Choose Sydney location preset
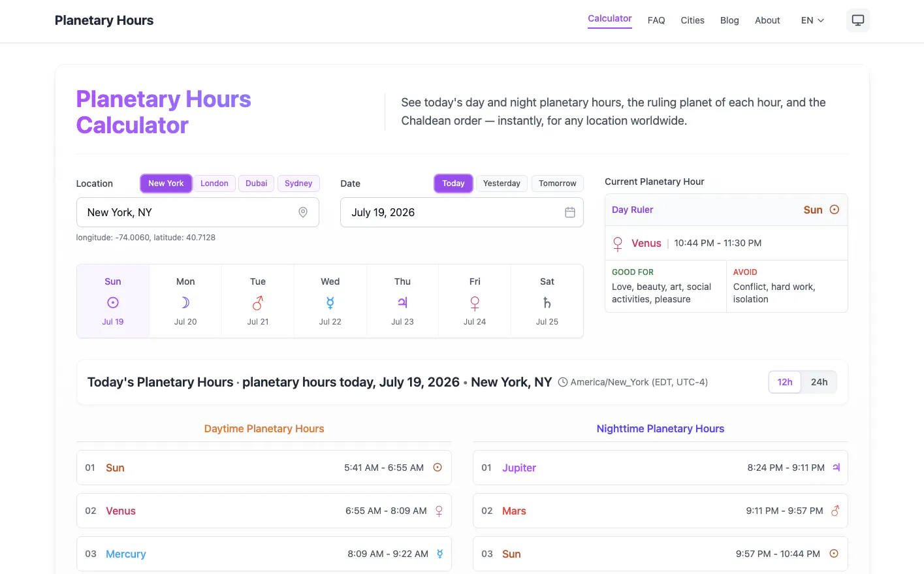 coord(298,183)
